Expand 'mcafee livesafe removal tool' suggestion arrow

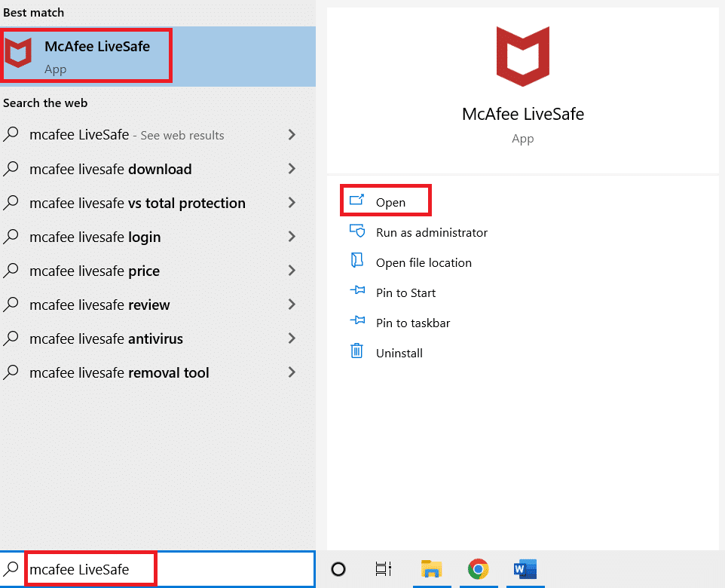click(292, 372)
